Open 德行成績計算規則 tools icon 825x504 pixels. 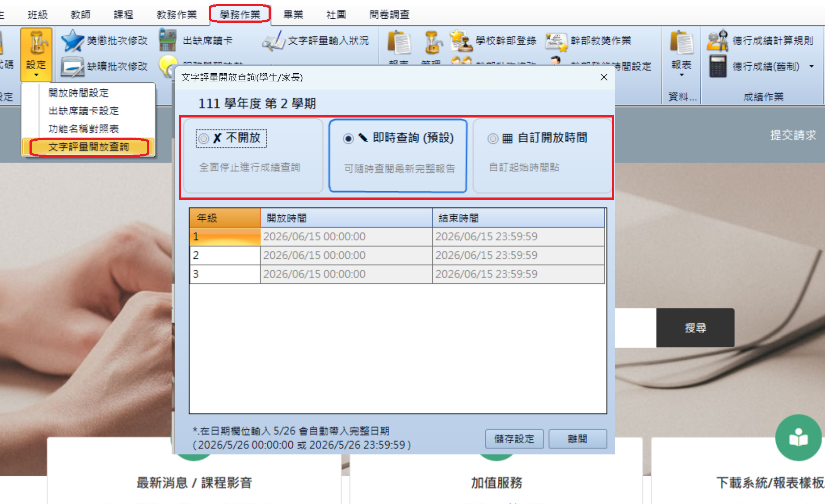point(718,40)
